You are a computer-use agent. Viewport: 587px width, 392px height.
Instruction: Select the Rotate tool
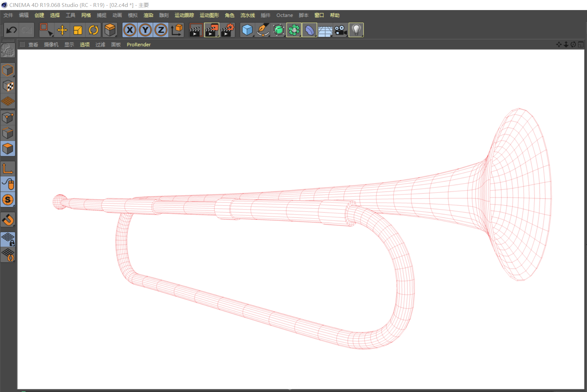click(x=93, y=30)
